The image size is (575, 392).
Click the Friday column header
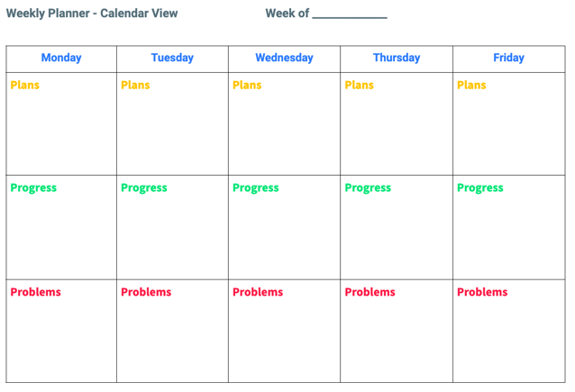(x=509, y=59)
